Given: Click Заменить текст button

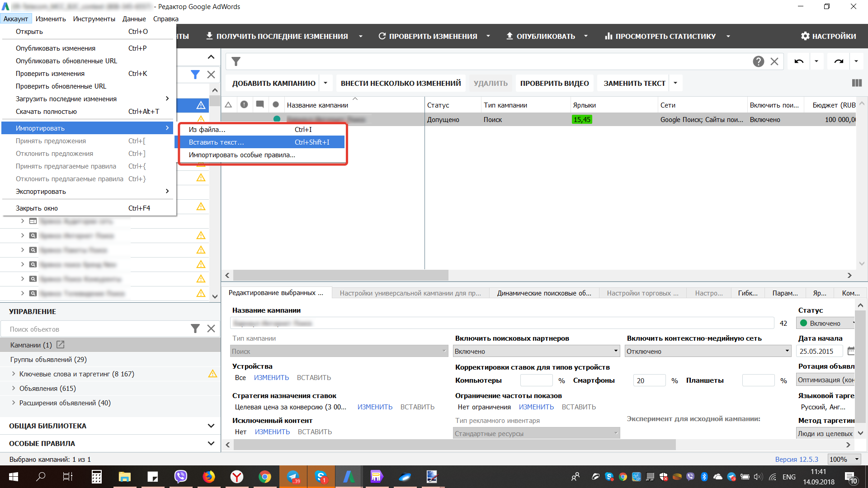Looking at the screenshot, I should coord(634,83).
